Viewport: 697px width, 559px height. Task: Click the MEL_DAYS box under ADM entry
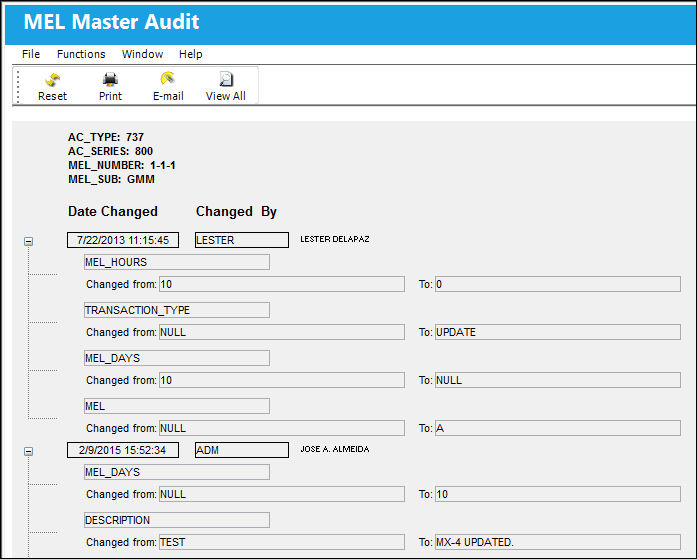(x=177, y=472)
